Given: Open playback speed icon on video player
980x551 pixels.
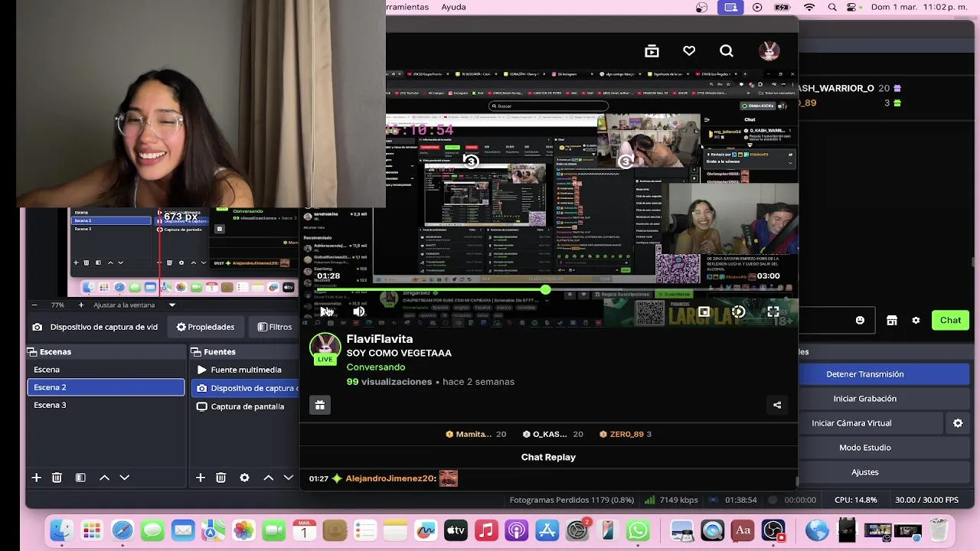Looking at the screenshot, I should pyautogui.click(x=739, y=311).
